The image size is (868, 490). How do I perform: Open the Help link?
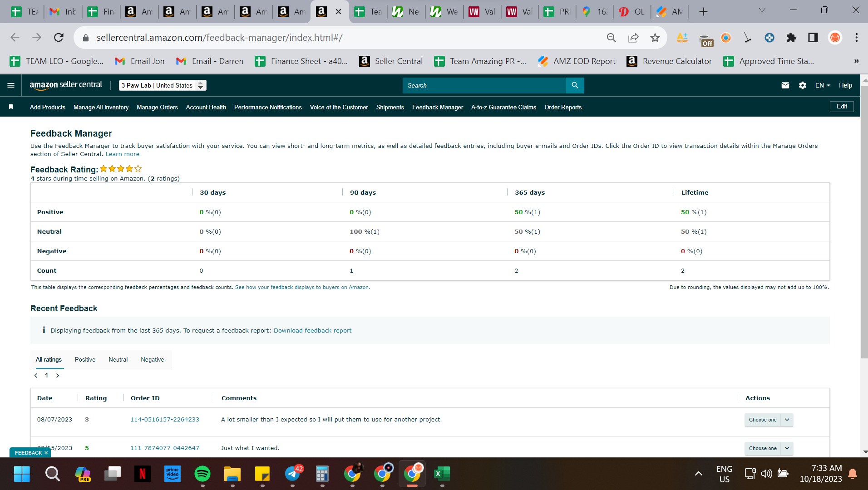pos(845,85)
